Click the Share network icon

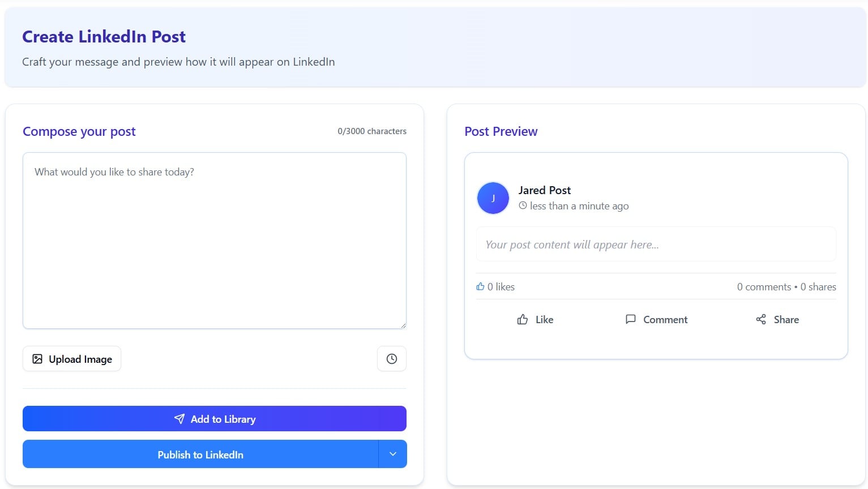[x=760, y=320]
